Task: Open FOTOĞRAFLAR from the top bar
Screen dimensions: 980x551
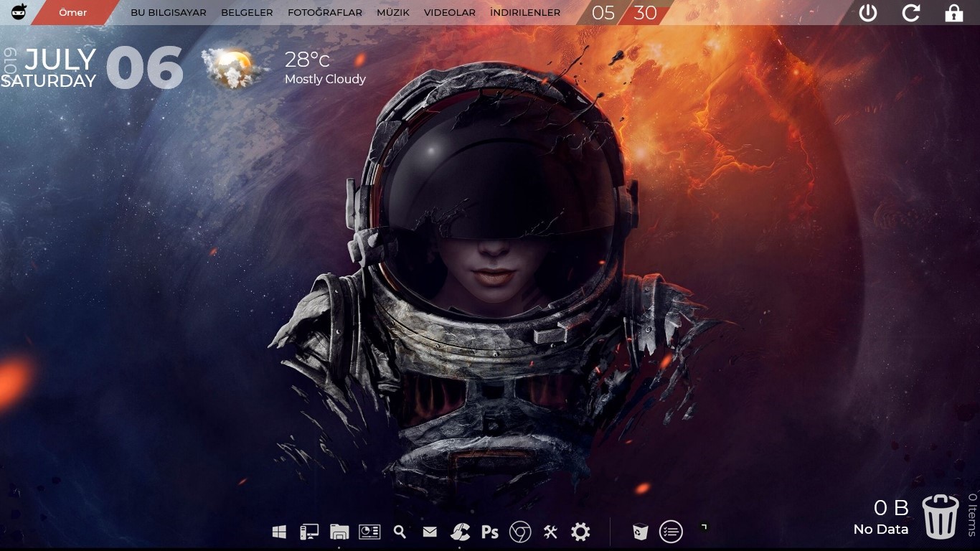Action: [325, 13]
